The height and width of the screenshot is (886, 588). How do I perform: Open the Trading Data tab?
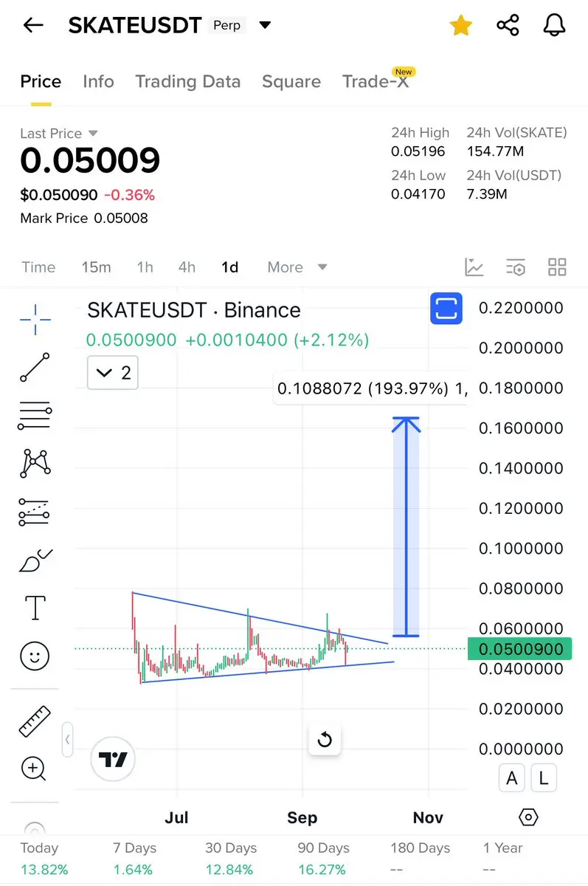click(x=188, y=81)
